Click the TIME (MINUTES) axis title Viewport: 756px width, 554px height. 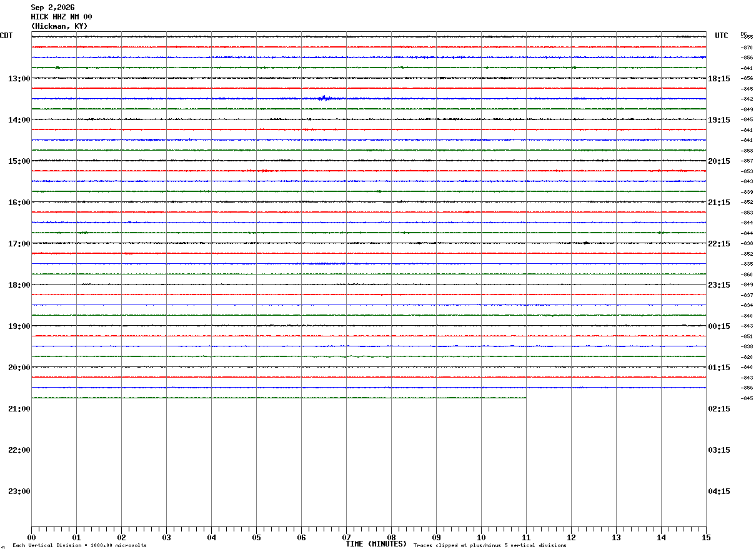coord(376,544)
